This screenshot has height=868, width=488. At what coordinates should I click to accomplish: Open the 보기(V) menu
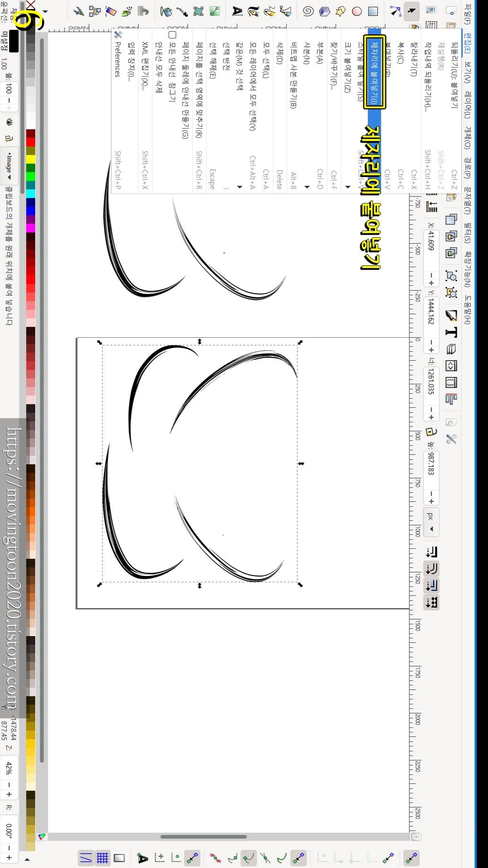[x=468, y=73]
